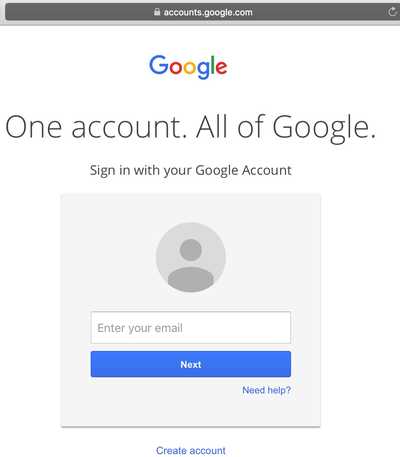Screen dimensions: 400x457
Task: Click the green letter l in the Google logo
Action: 213,65
